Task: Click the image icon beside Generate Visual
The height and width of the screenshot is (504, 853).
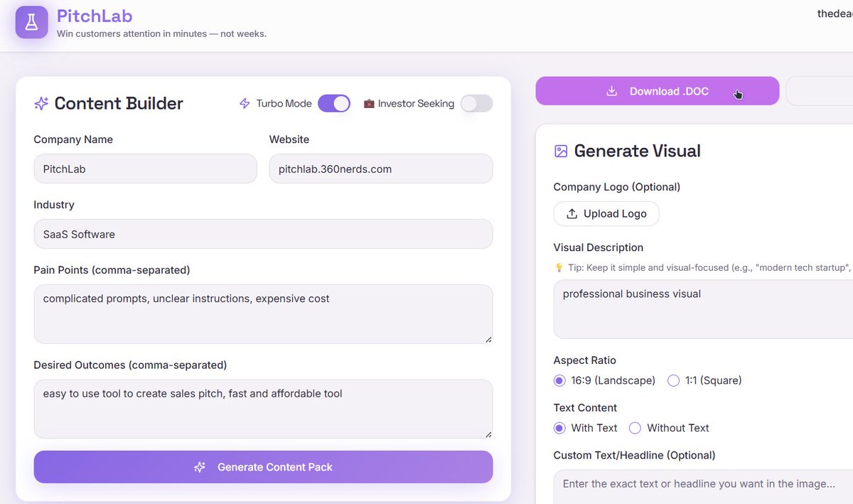Action: (x=561, y=151)
